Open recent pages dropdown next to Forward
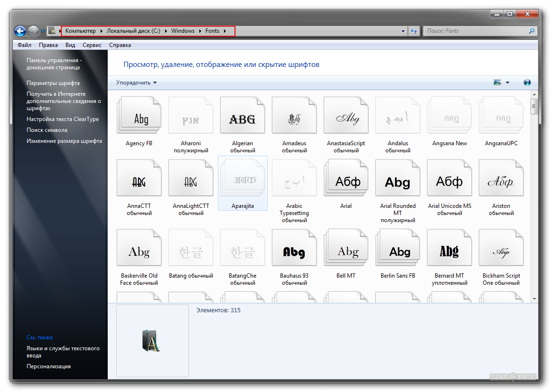The image size is (551, 392). 43,31
